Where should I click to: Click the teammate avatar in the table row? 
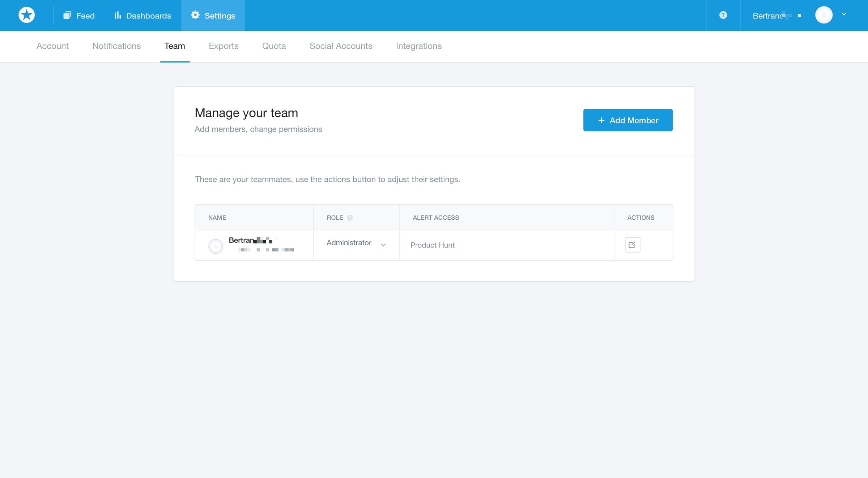[x=216, y=246]
